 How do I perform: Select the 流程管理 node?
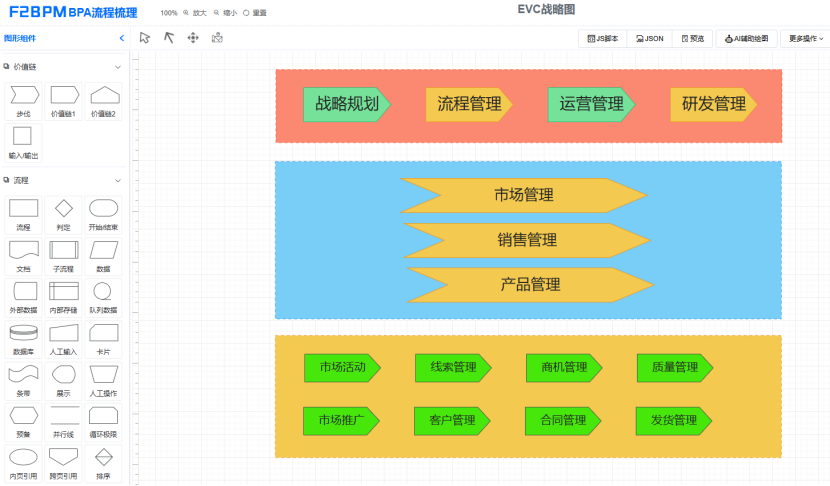(x=469, y=104)
